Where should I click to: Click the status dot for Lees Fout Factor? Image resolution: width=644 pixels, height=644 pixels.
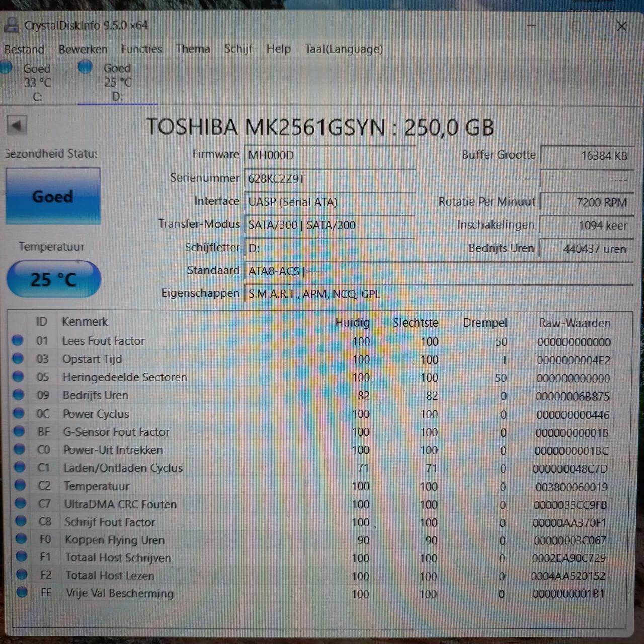18,341
